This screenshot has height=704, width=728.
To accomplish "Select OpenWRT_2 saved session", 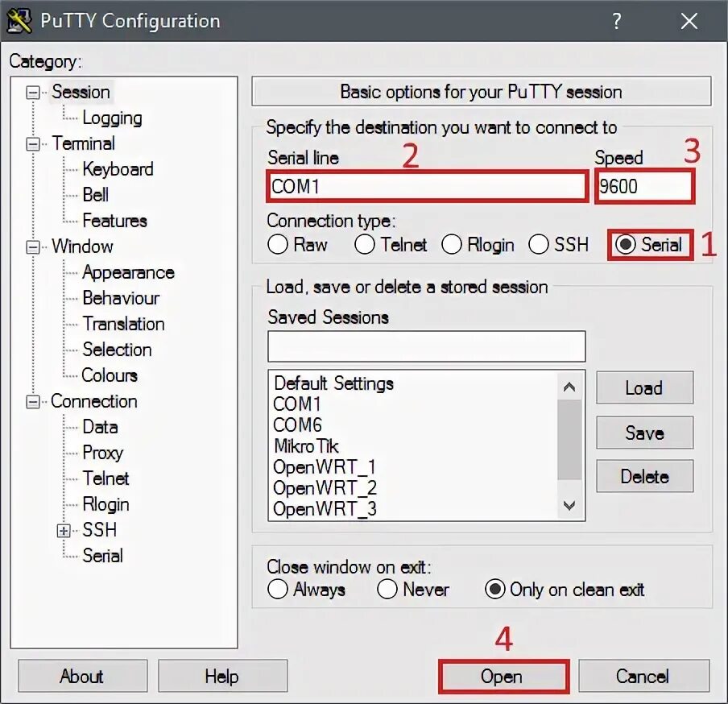I will tap(325, 488).
